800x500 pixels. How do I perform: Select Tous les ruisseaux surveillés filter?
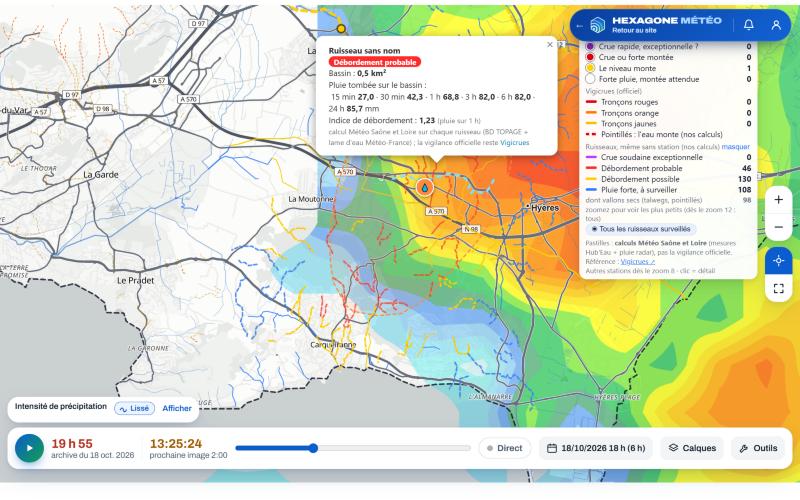point(641,229)
